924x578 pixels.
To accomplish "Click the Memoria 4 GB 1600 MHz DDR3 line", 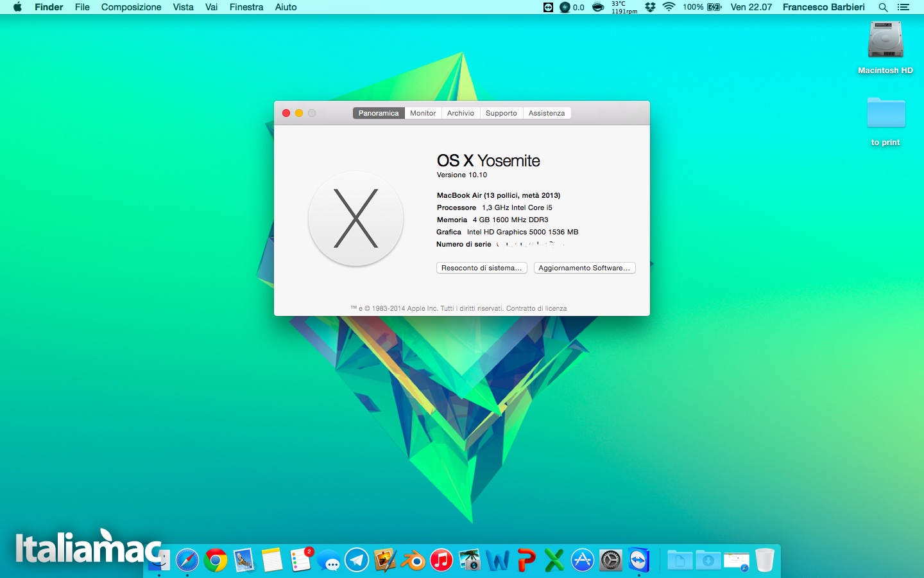I will point(493,220).
